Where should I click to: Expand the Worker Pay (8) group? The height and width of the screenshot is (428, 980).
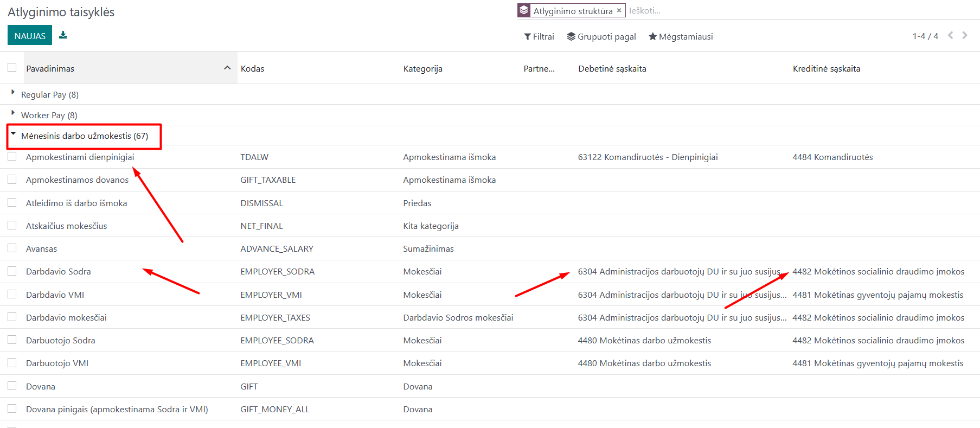coord(49,115)
